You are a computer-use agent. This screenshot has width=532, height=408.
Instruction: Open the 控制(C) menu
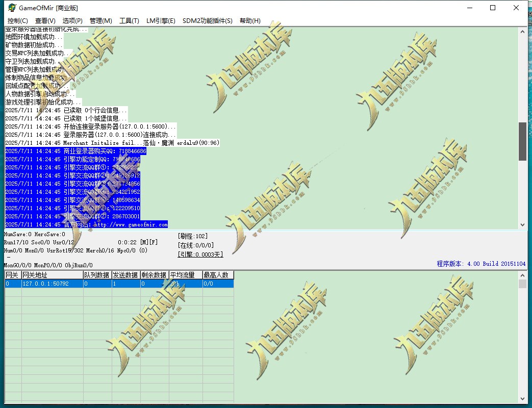coord(18,21)
